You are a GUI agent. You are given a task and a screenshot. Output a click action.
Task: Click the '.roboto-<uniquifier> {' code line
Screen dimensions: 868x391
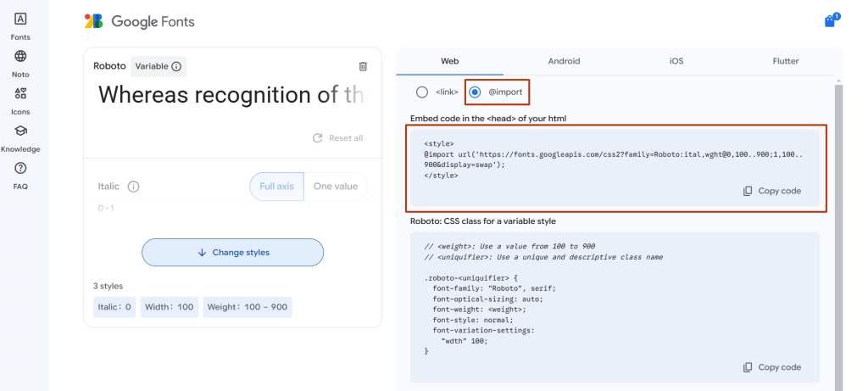pyautogui.click(x=470, y=278)
